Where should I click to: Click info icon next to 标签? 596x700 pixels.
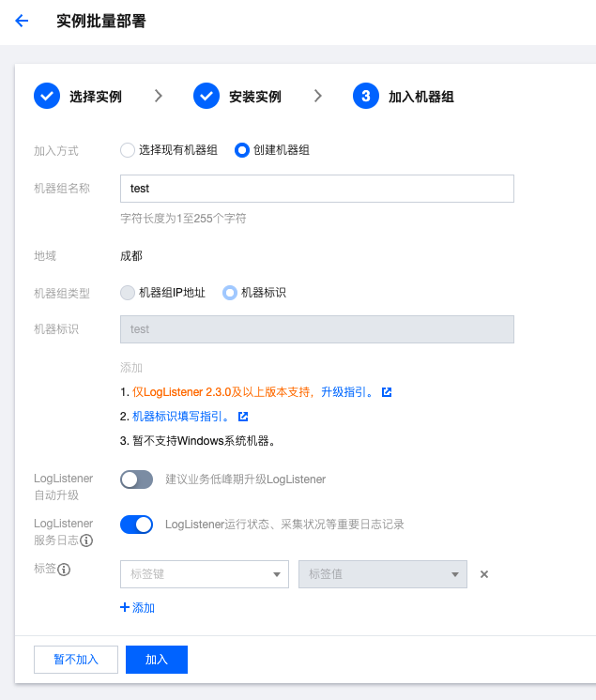(65, 569)
